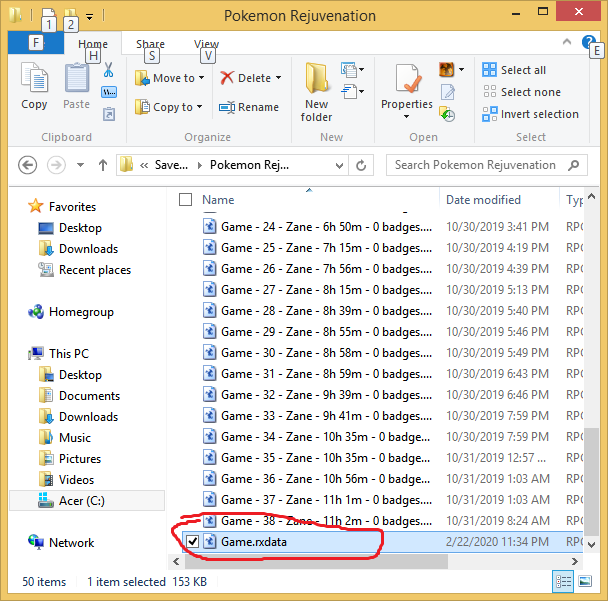
Task: Click the Edit icon in Open group
Action: coord(447,92)
